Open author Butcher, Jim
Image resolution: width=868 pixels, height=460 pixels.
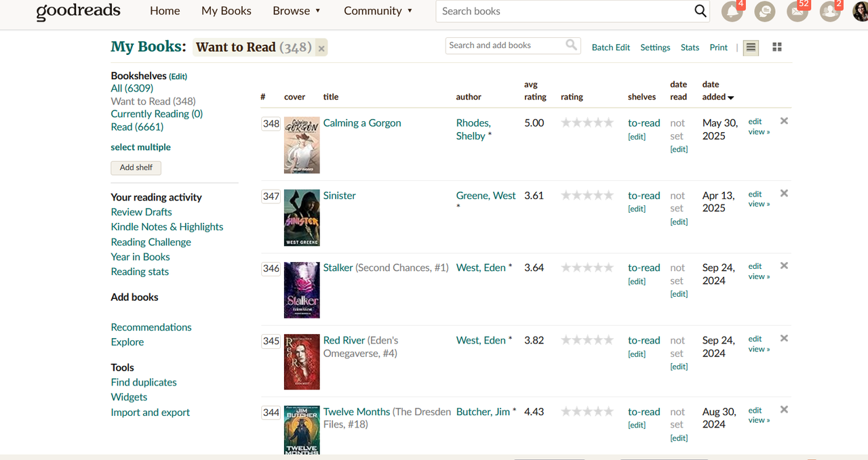tap(484, 411)
